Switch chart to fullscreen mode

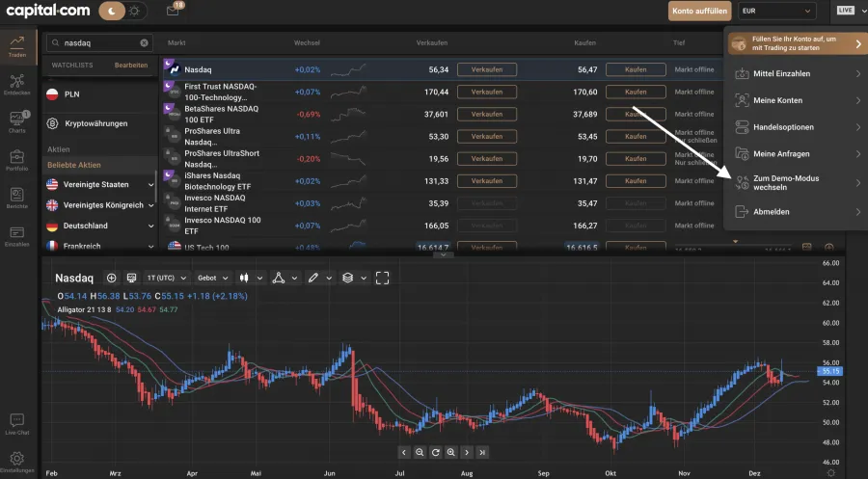pos(382,278)
